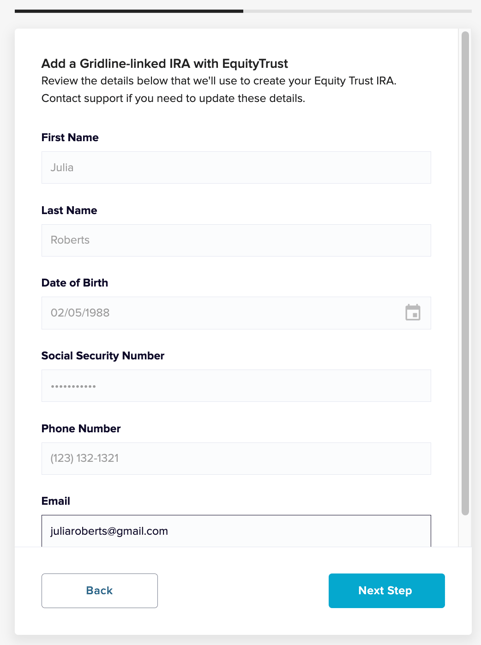
Task: Focus the masked Social Security Number field
Action: 236,386
